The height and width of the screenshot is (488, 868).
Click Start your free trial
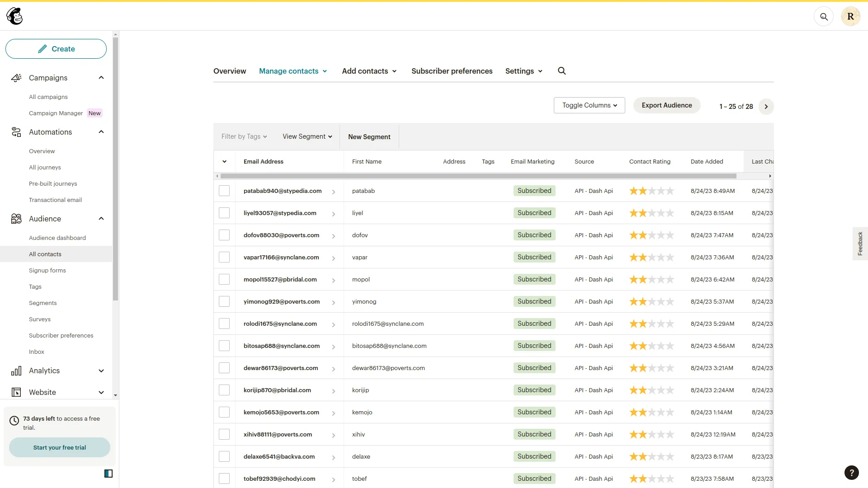pos(59,447)
